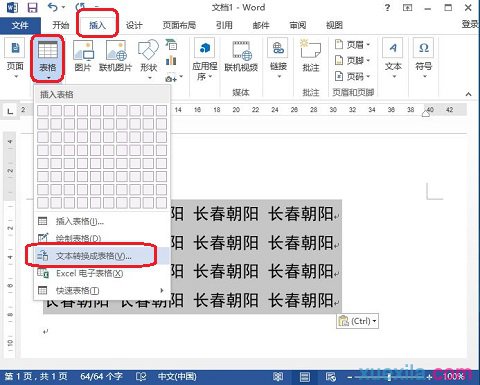Screen dimensions: 480x385
Task: Click the right indent marker on ruler
Action: [x=426, y=114]
